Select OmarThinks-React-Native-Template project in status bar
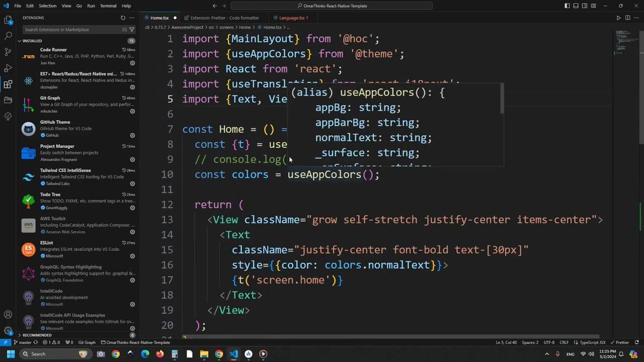The image size is (644, 362). click(x=135, y=342)
